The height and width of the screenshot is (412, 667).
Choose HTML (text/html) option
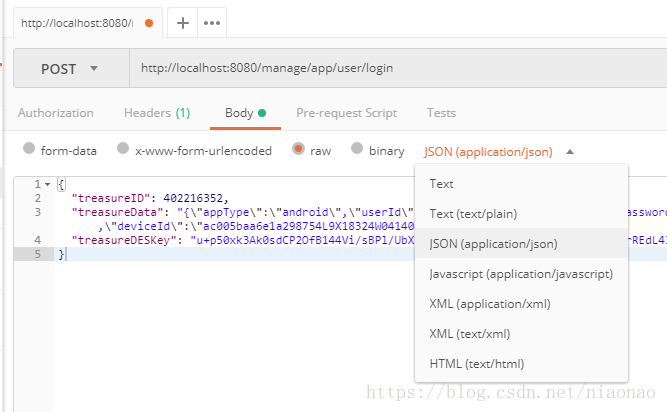coord(521,364)
